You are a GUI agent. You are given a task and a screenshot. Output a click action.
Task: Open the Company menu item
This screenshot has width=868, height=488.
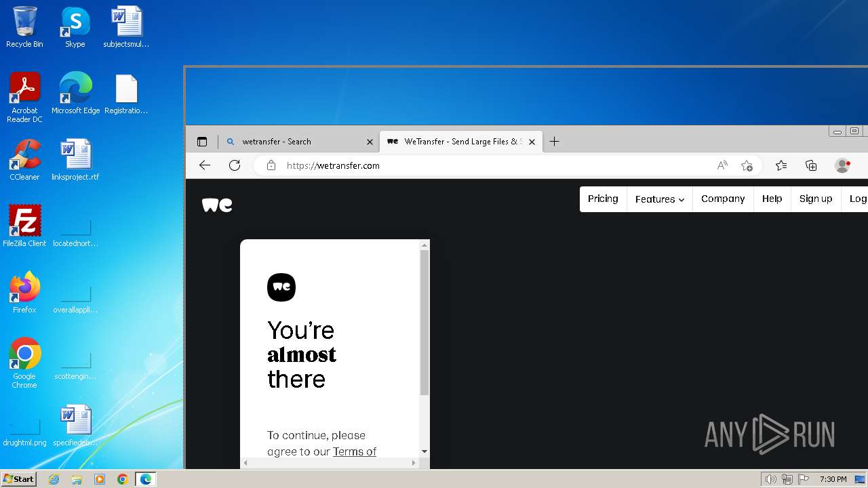click(x=723, y=199)
